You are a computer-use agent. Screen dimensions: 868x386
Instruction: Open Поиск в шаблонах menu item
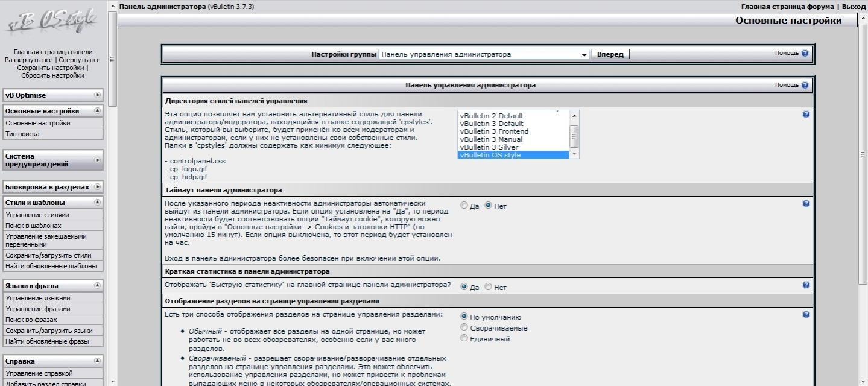(x=33, y=226)
